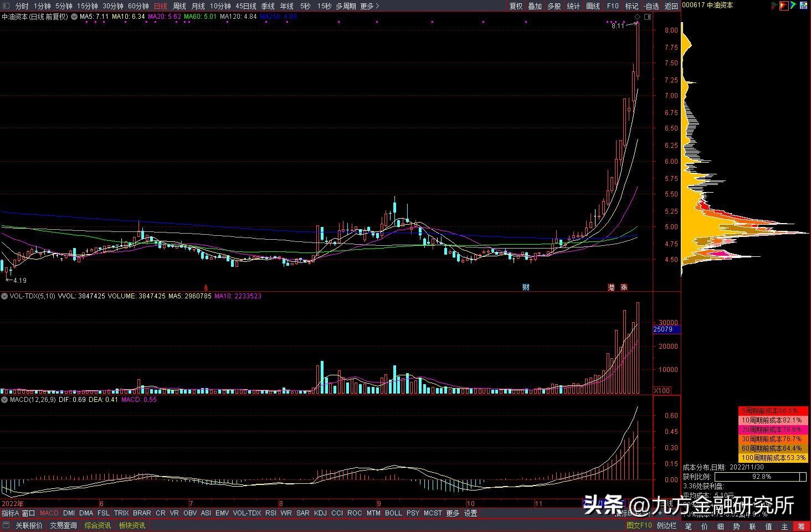811x532 pixels.
Task: Click the 100周期前成本 yellow legend swatch
Action: tap(773, 458)
